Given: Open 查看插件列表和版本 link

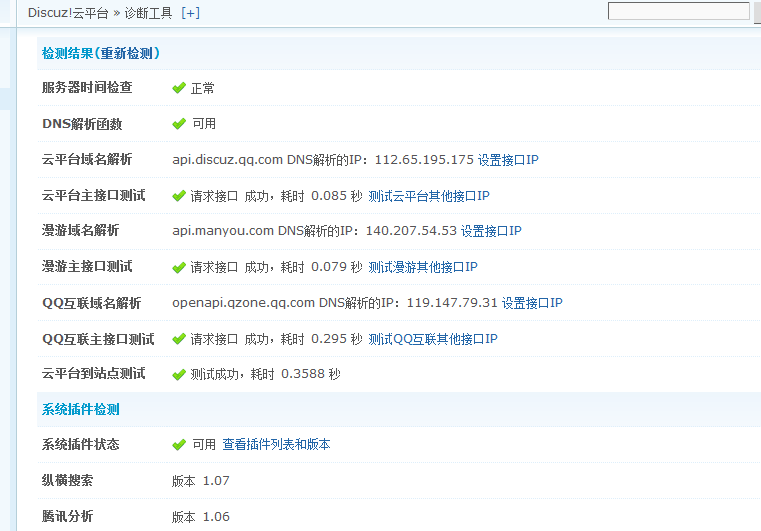Looking at the screenshot, I should click(276, 444).
